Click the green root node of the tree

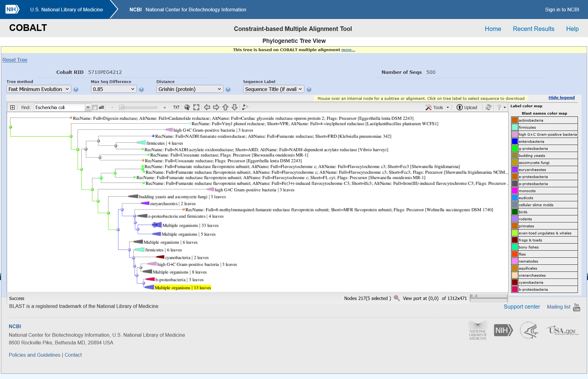click(10, 127)
